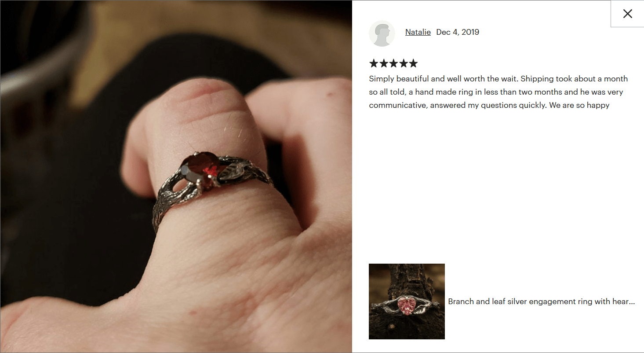This screenshot has height=353, width=644.
Task: Click the third star of the rating
Action: [x=393, y=63]
